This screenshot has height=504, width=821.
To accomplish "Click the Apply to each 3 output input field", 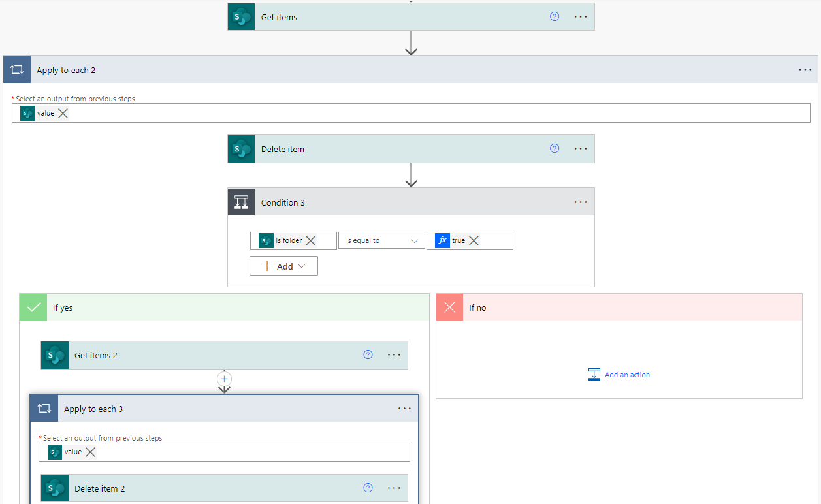I will (224, 452).
